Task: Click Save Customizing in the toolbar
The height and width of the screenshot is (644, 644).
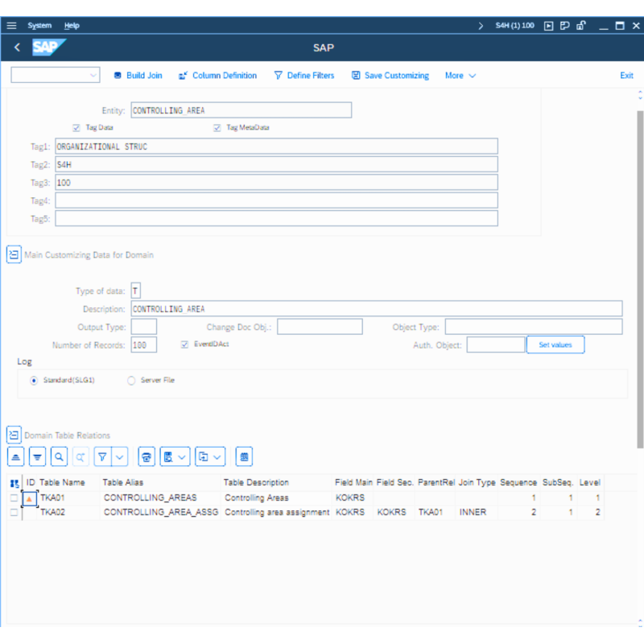Action: click(x=390, y=76)
